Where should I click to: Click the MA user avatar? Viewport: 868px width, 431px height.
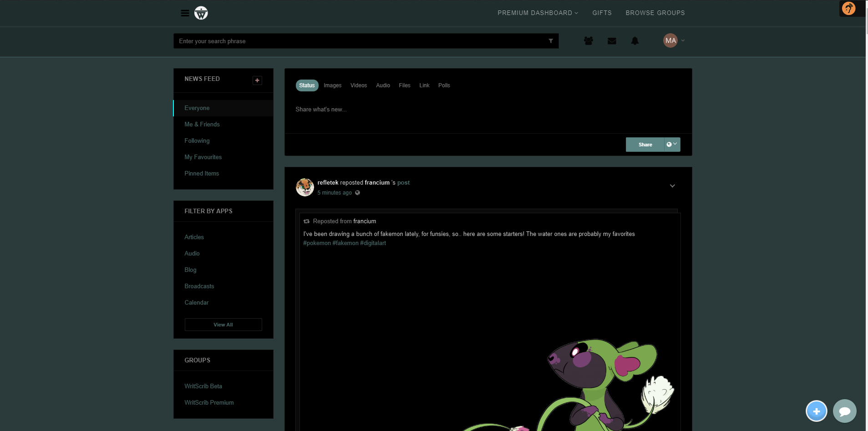[x=670, y=40]
